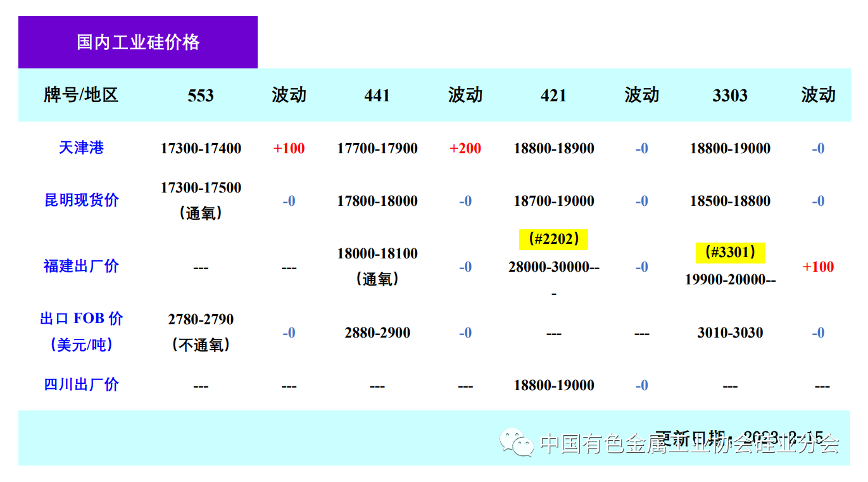
Task: Select the 四川出厂价 row label
Action: coord(81,385)
